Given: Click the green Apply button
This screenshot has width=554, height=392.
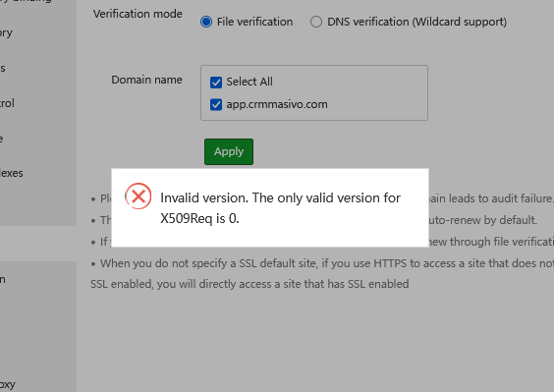Looking at the screenshot, I should click(229, 151).
